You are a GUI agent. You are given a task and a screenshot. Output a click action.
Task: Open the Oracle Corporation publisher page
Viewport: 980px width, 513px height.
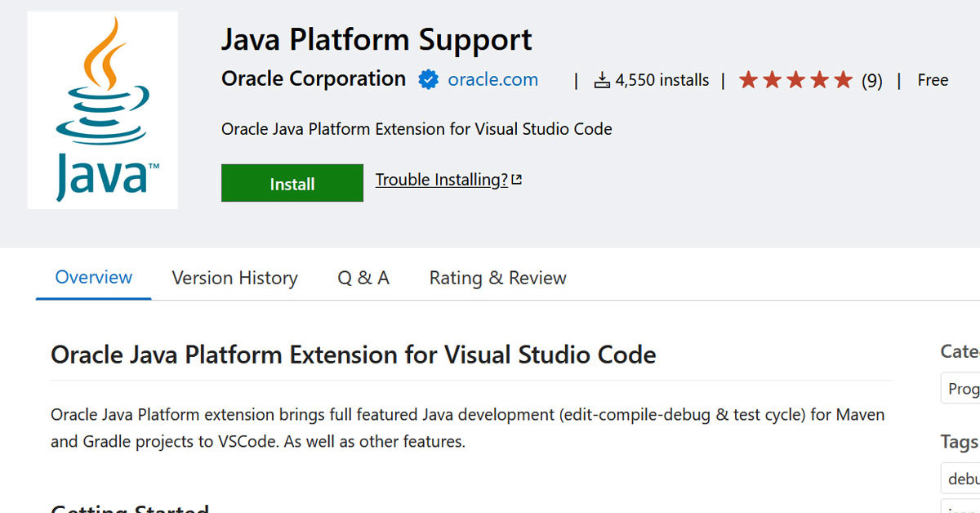[314, 79]
